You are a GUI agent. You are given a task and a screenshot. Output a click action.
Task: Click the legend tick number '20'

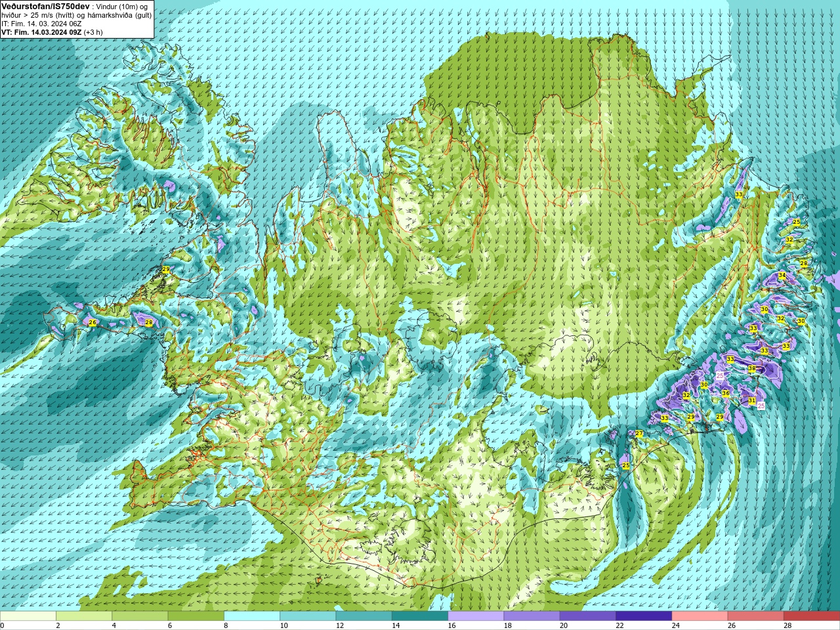click(564, 625)
